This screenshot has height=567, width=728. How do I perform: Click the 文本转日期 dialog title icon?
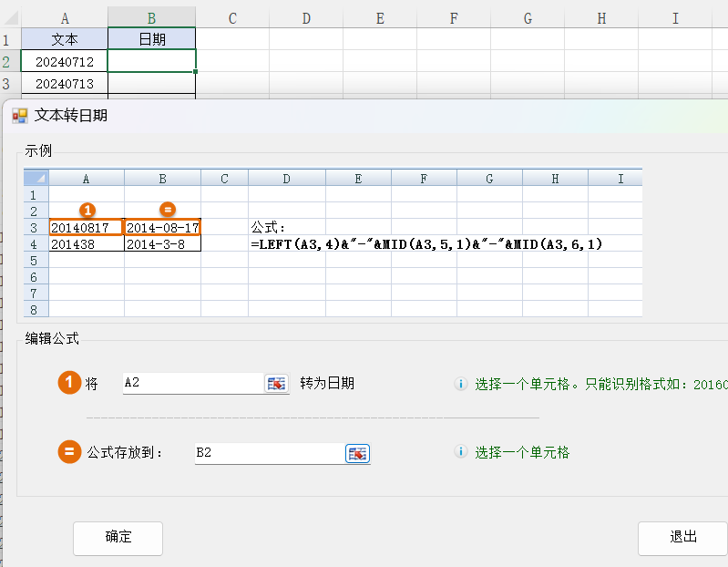[x=19, y=116]
